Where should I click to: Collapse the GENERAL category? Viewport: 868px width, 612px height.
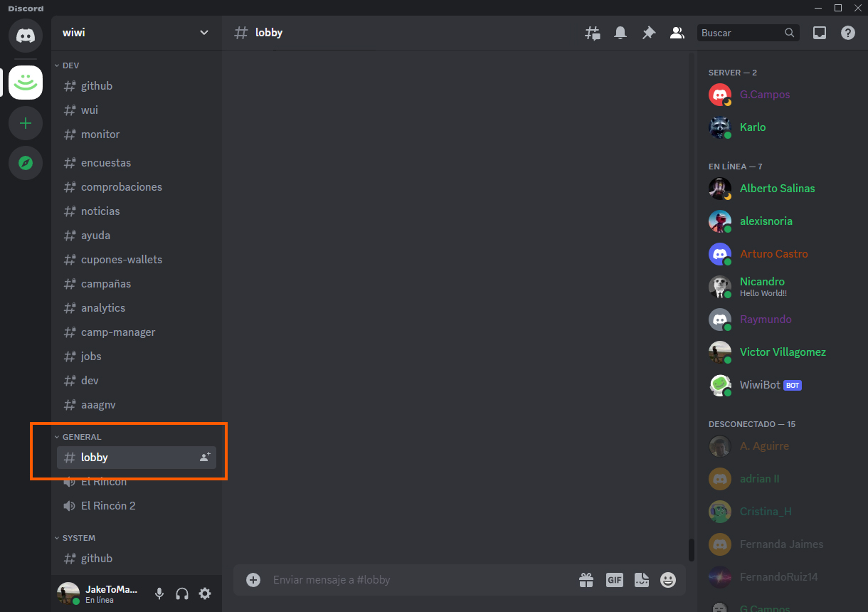[78, 437]
